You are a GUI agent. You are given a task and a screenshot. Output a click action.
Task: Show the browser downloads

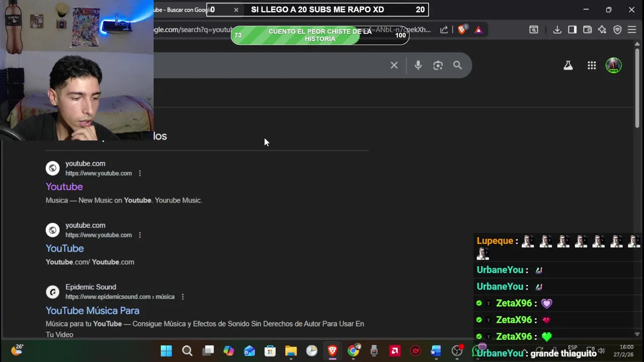557,30
